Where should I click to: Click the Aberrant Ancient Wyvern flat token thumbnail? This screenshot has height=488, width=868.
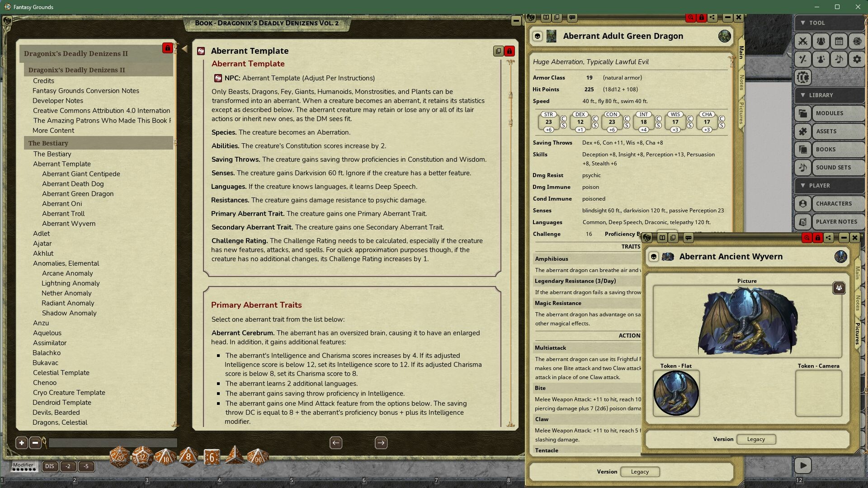[676, 393]
